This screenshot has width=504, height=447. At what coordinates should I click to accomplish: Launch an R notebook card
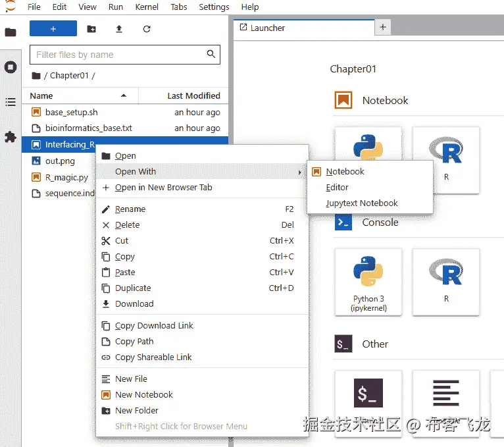[x=446, y=160]
